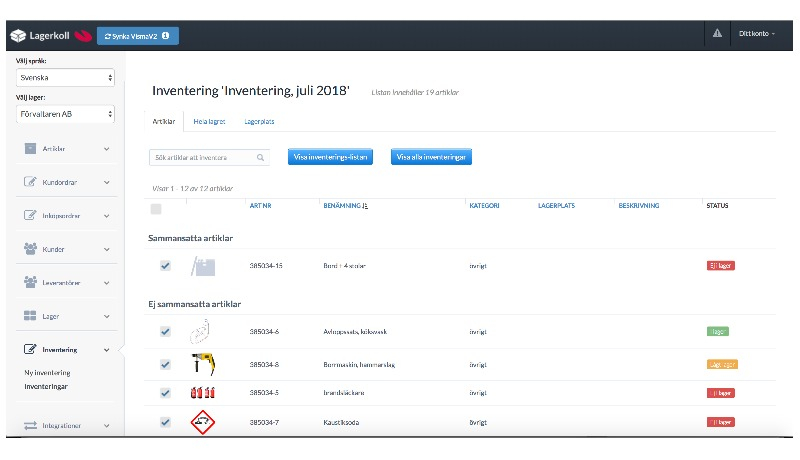The width and height of the screenshot is (800, 460).
Task: Click the search articles input field
Action: (x=209, y=158)
